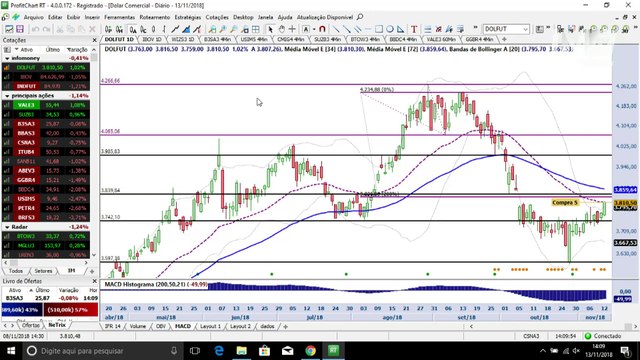Select the triangle drawing tool
The image size is (640, 360).
(400, 29)
